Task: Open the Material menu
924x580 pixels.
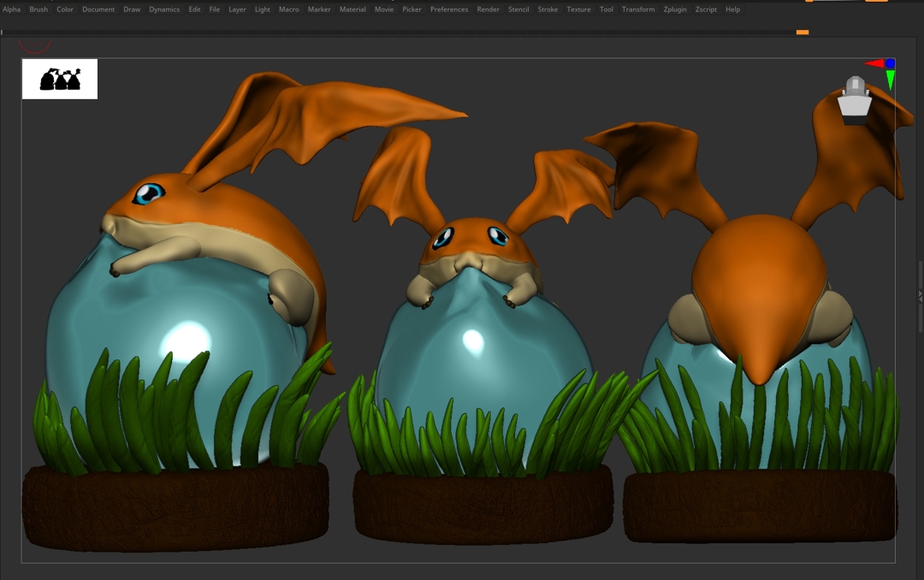Action: [x=352, y=9]
